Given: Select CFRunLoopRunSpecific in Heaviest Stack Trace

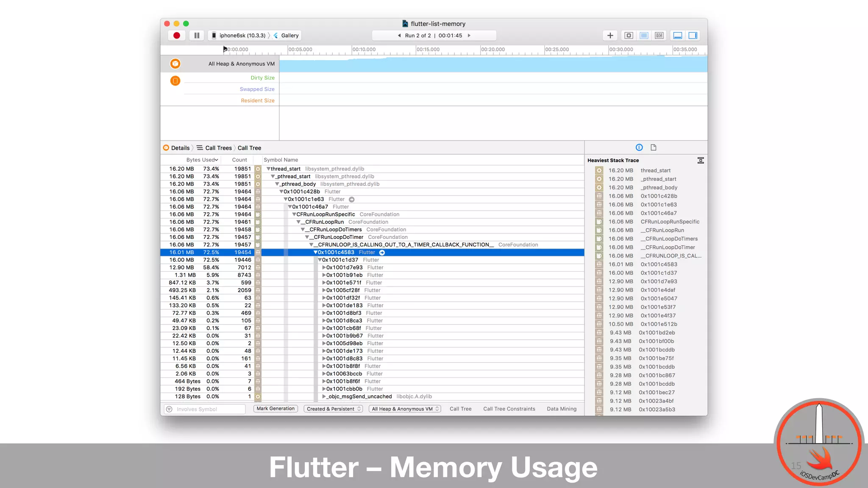Looking at the screenshot, I should click(x=670, y=222).
